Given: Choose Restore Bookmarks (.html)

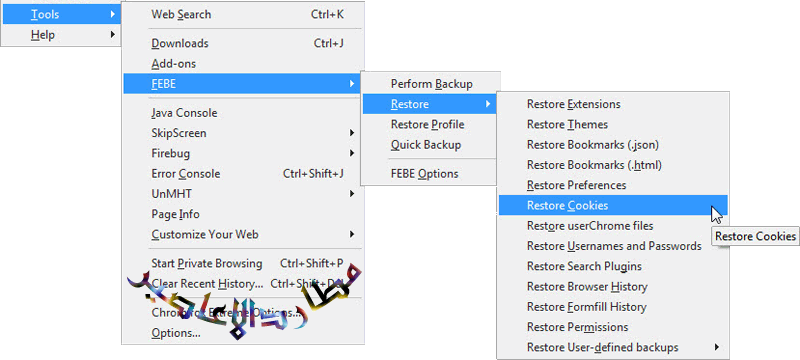Looking at the screenshot, I should coord(613,165).
